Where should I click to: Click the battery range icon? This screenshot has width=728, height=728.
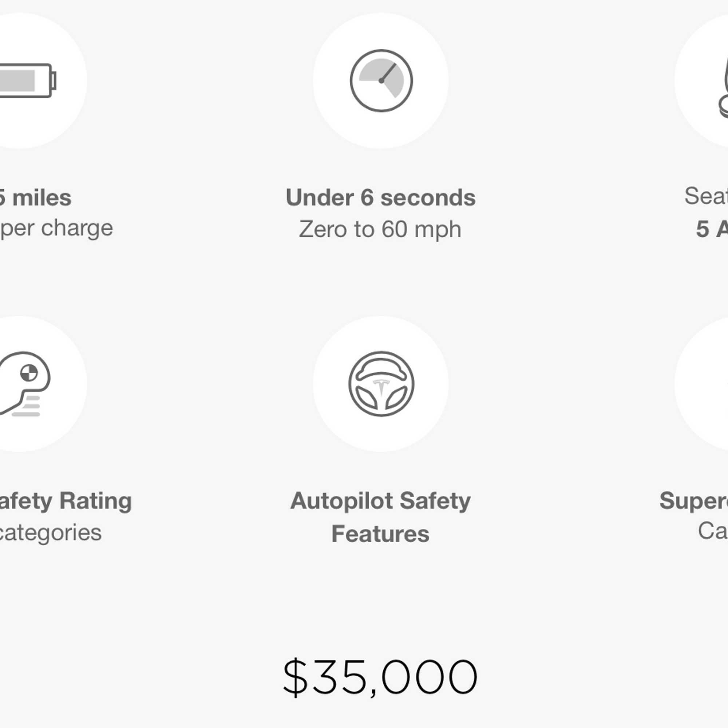[x=28, y=81]
